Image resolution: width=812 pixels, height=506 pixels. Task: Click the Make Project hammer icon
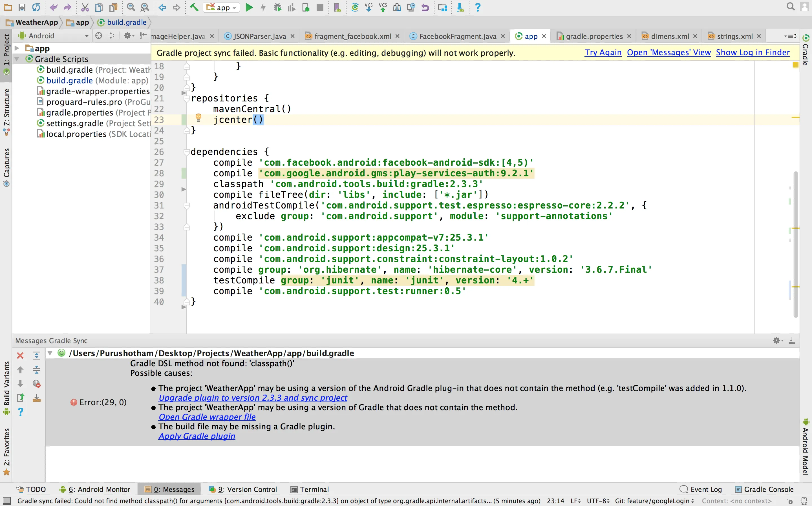[194, 7]
